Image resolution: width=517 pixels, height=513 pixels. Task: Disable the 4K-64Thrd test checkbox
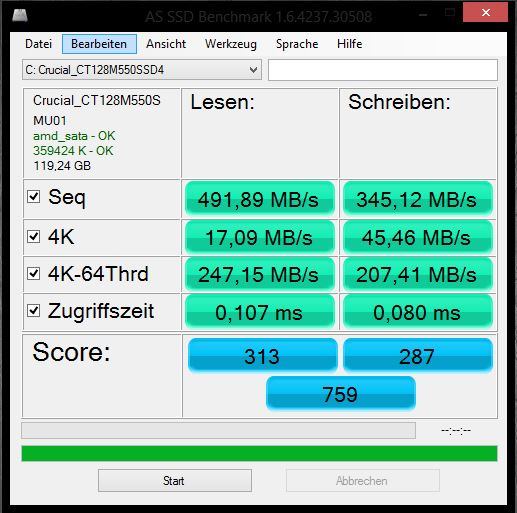pyautogui.click(x=34, y=273)
